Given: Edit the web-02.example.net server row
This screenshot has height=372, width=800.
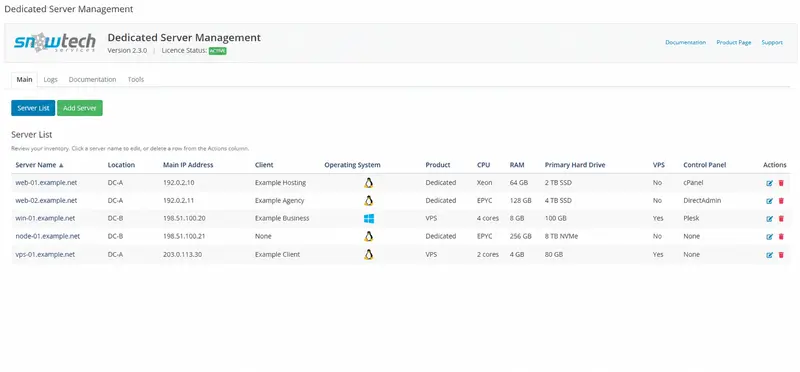Looking at the screenshot, I should pyautogui.click(x=769, y=201).
